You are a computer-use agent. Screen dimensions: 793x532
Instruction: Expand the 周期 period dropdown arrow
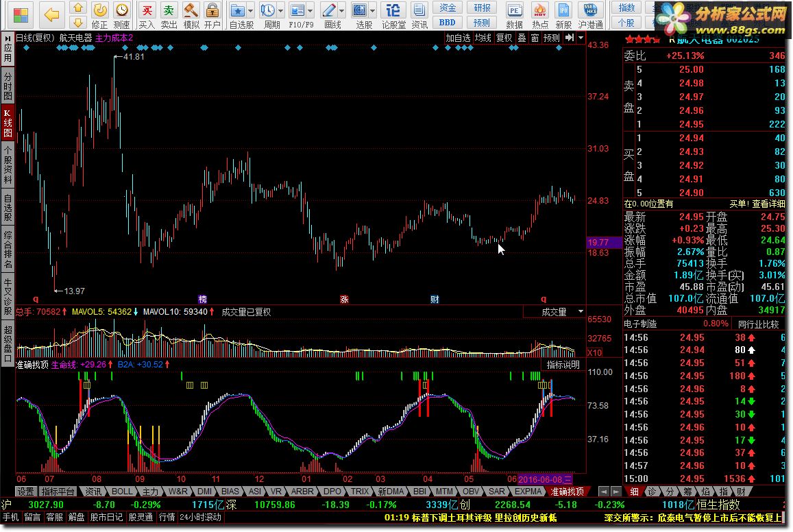281,10
